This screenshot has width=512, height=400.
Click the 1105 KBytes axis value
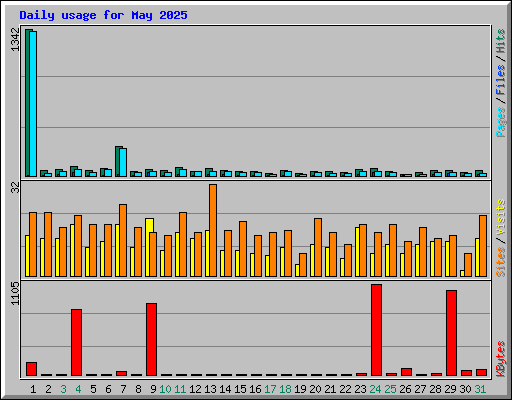(15, 293)
